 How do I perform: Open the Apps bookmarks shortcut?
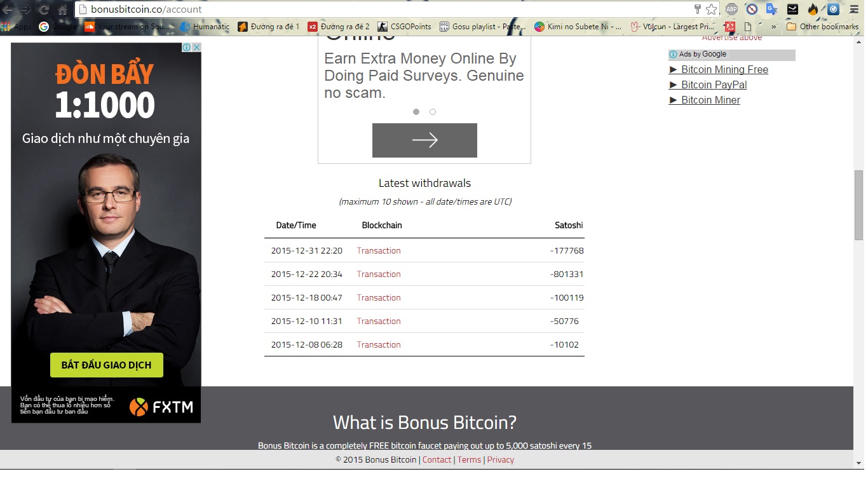coord(16,27)
